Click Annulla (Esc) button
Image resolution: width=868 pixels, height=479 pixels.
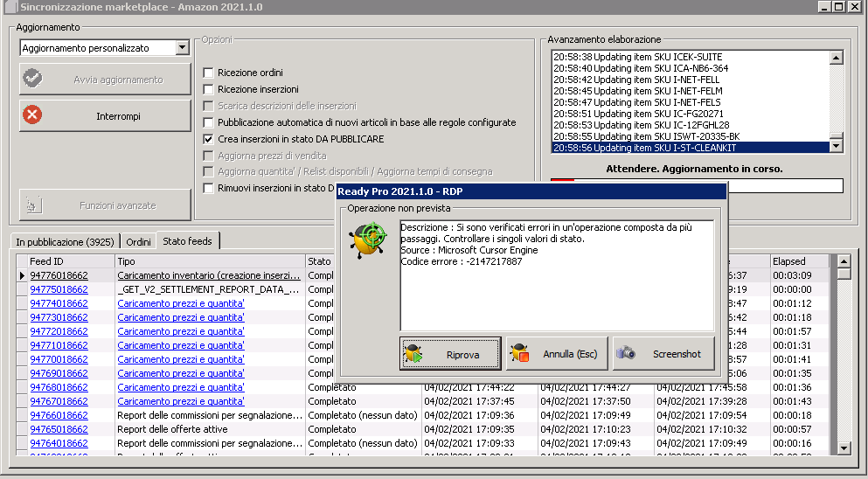point(557,354)
